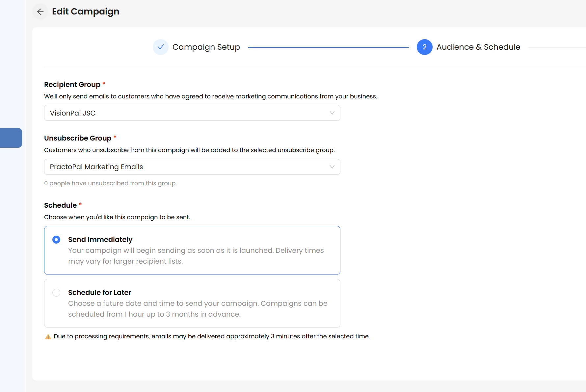Viewport: 586px width, 392px height.
Task: Select the Schedule for Later radio button
Action: 56,293
